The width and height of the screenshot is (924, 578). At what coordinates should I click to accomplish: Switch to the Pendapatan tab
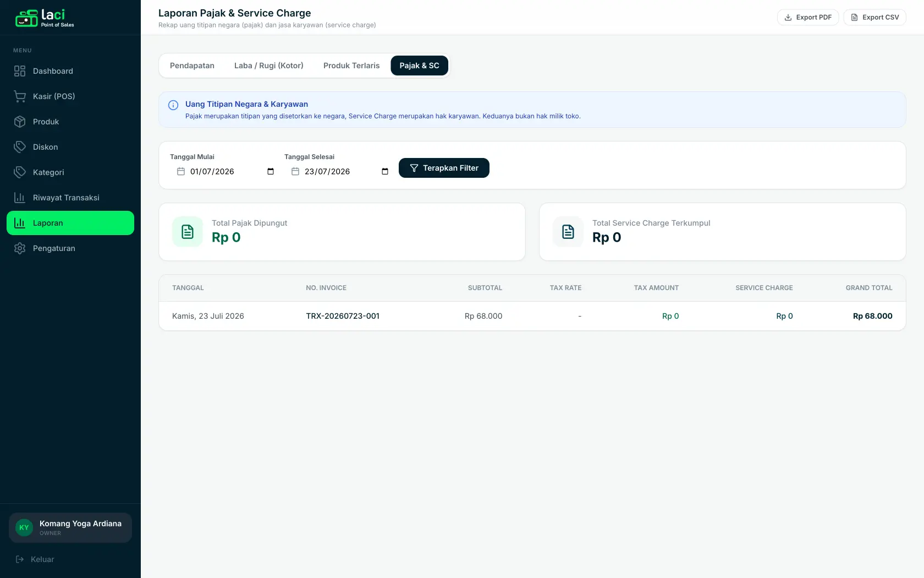click(x=192, y=66)
